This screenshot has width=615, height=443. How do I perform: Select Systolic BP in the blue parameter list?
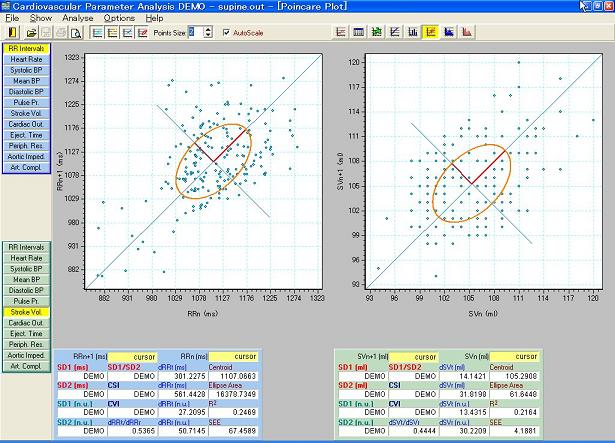pos(26,70)
